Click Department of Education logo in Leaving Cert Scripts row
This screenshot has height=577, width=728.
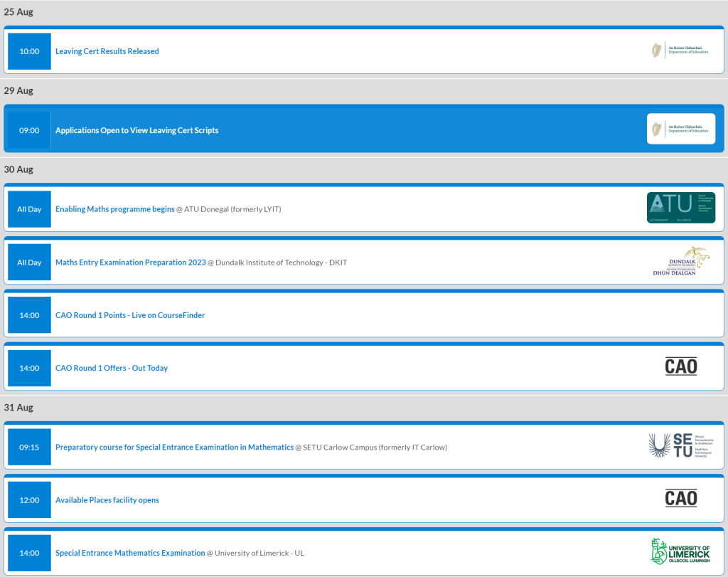[680, 129]
